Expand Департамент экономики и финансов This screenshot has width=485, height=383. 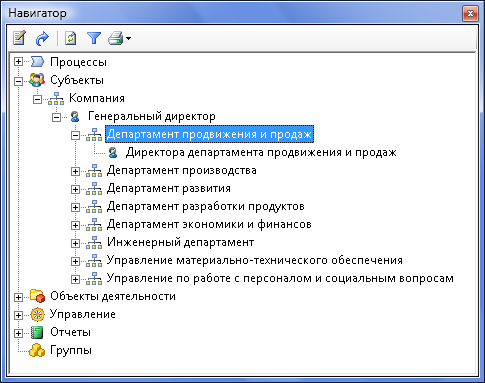click(x=76, y=225)
